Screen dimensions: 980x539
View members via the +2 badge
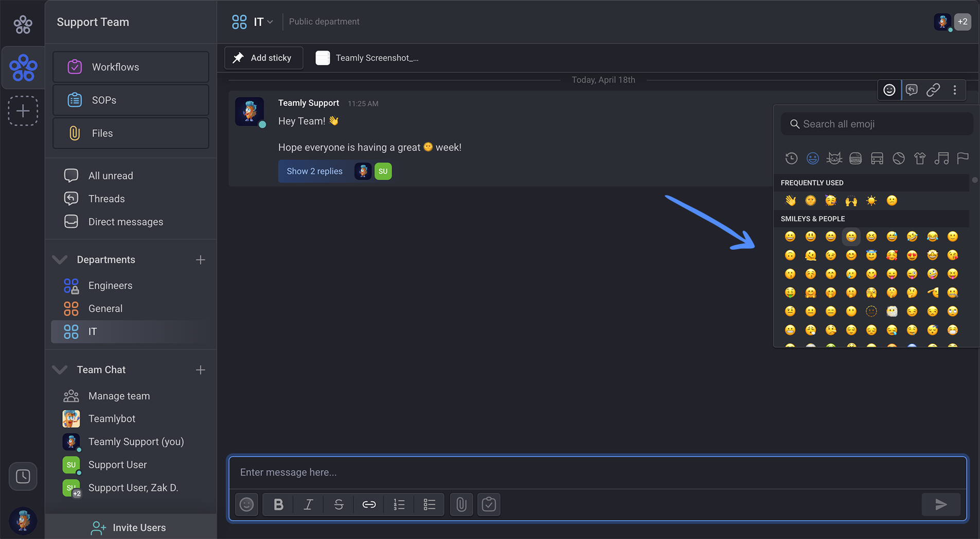pos(963,22)
